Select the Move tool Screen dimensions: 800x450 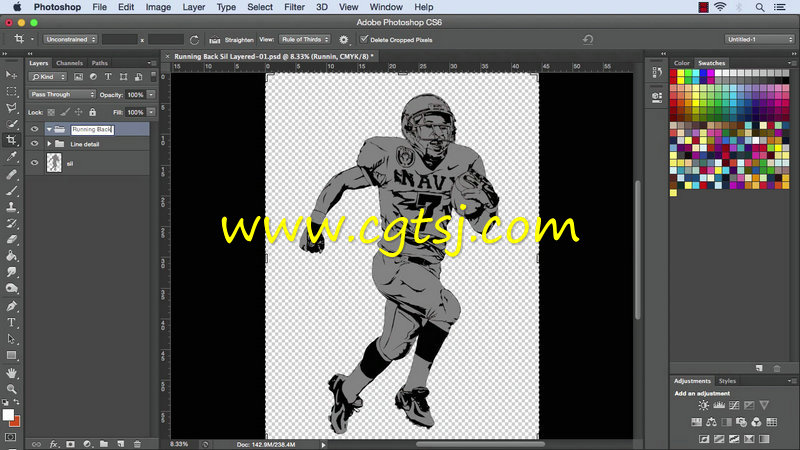point(11,75)
